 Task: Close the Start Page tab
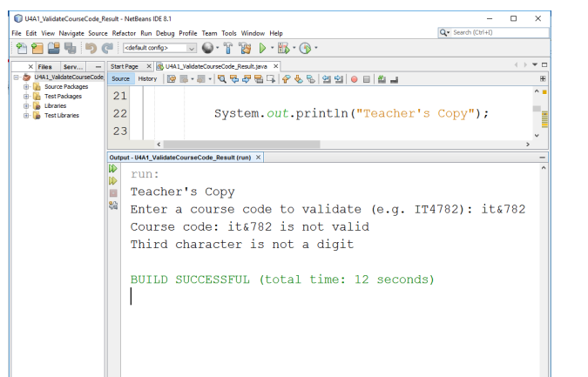pyautogui.click(x=149, y=66)
